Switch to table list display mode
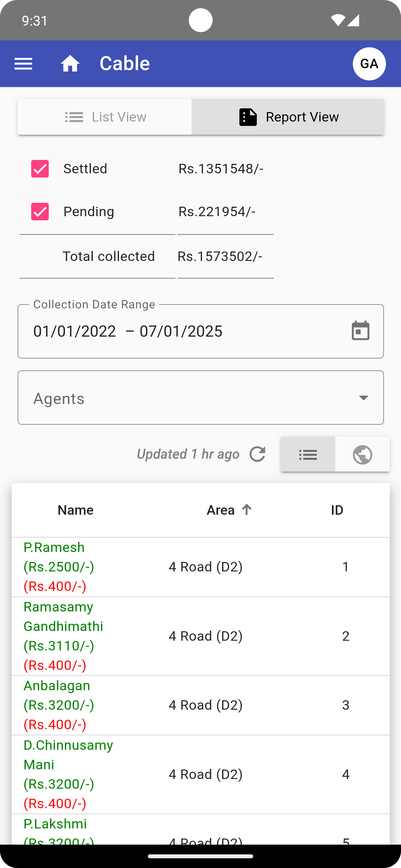 pyautogui.click(x=308, y=455)
